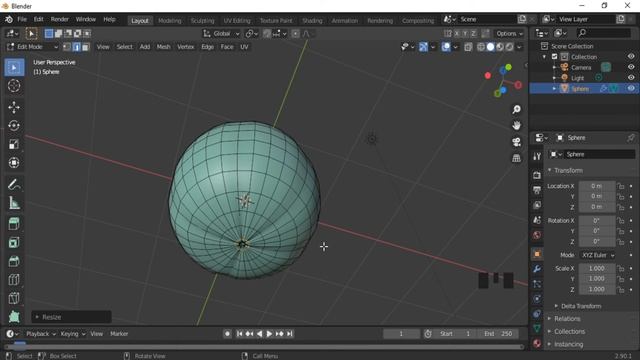
Task: Select the Extrude Region tool
Action: click(x=14, y=224)
